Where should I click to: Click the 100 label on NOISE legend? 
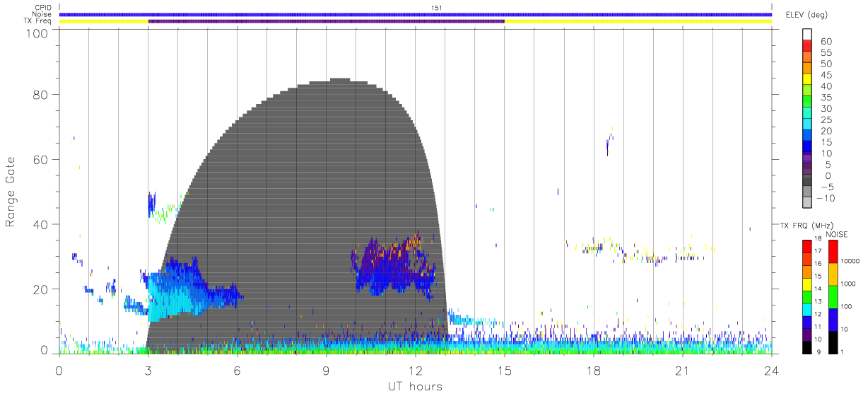[845, 306]
